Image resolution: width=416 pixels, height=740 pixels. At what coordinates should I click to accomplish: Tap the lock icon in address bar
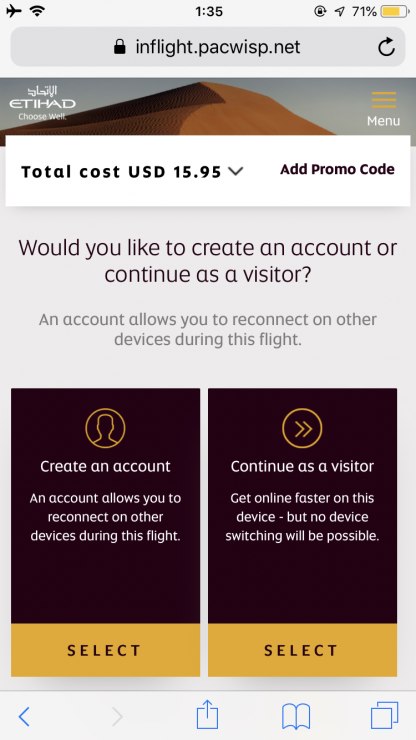(x=120, y=47)
